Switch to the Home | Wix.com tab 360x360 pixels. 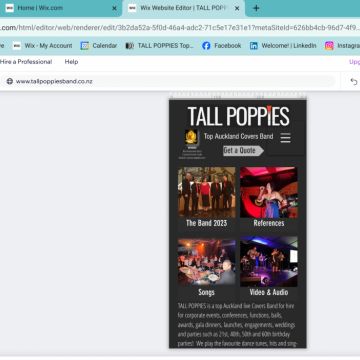[x=60, y=8]
